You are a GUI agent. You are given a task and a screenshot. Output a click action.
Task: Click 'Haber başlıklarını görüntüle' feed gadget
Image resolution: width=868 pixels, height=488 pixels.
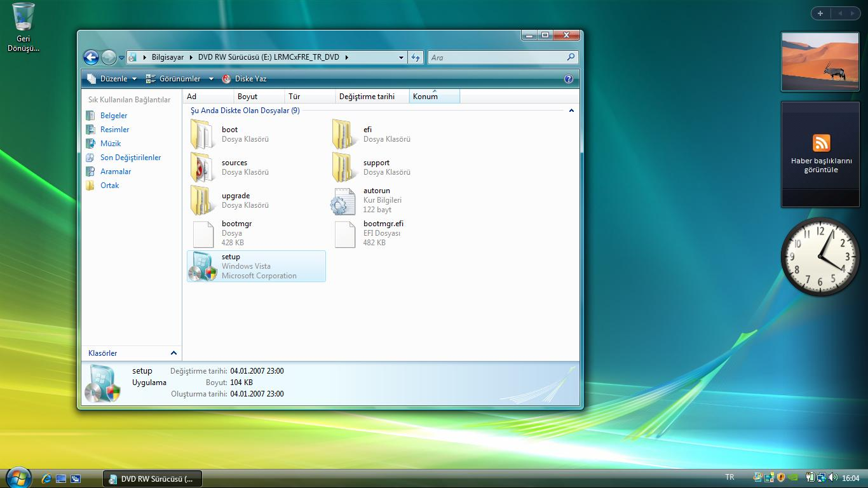(820, 154)
